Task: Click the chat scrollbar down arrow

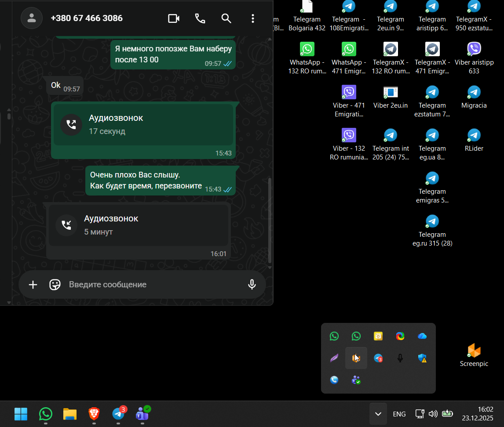Action: tap(270, 267)
